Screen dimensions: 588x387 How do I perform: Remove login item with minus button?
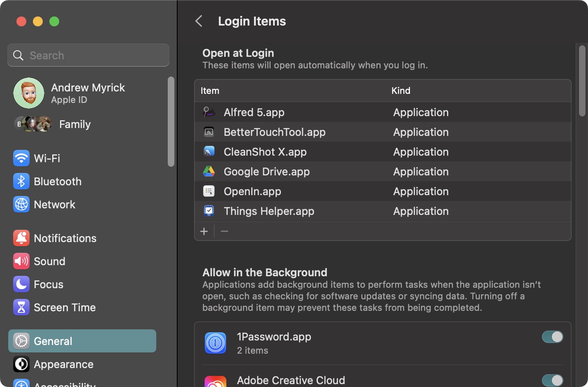pos(225,231)
